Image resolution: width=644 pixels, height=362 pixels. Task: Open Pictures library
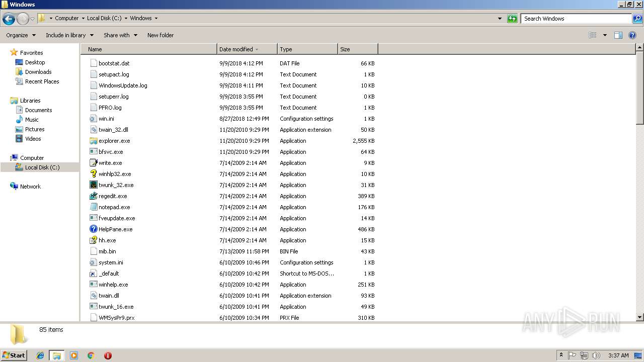tap(35, 129)
